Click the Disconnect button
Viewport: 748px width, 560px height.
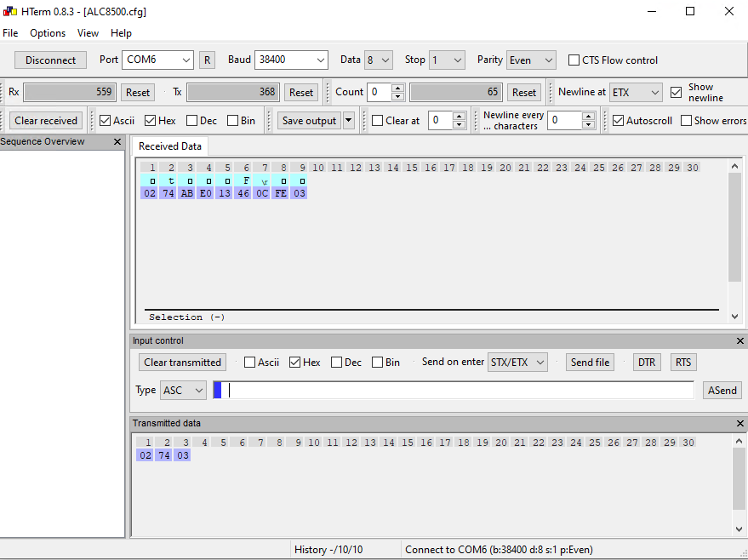pyautogui.click(x=50, y=60)
